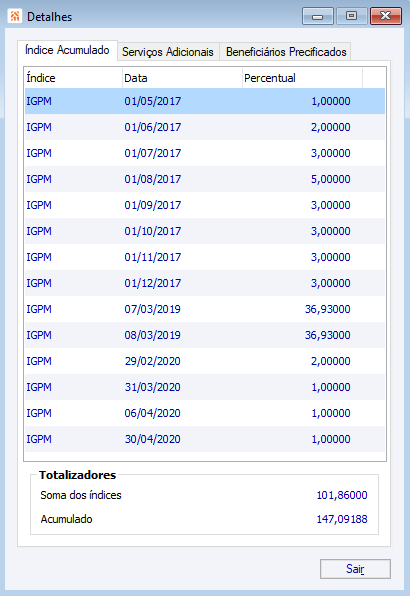Click the 2,00000 value in the 01/06/2017 row

click(x=331, y=127)
